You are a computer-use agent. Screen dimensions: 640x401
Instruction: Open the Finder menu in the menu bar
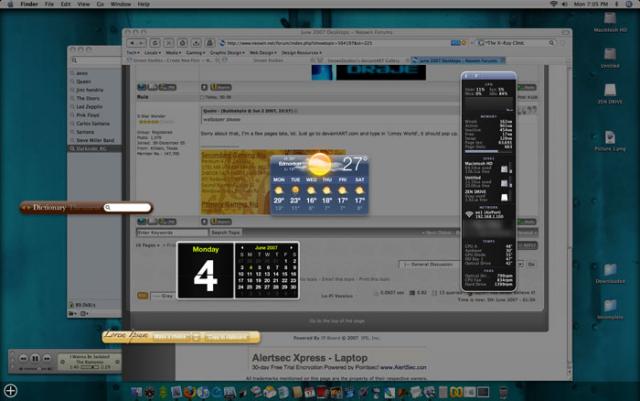pos(29,4)
